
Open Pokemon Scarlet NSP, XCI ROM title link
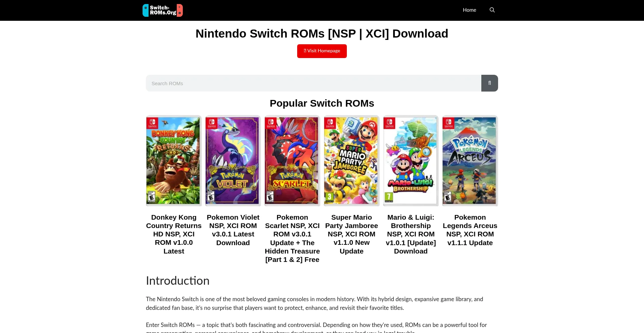click(x=292, y=238)
